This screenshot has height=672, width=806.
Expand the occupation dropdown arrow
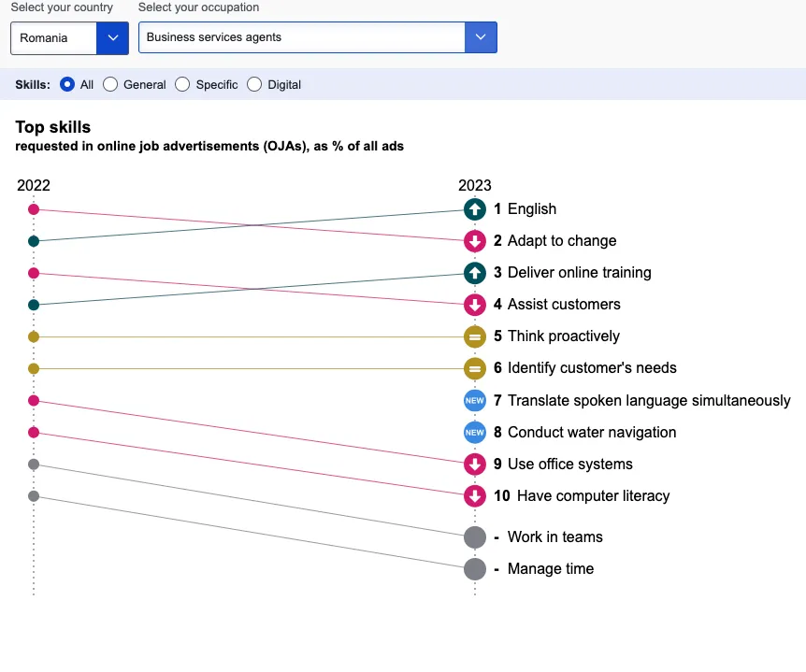click(x=481, y=37)
